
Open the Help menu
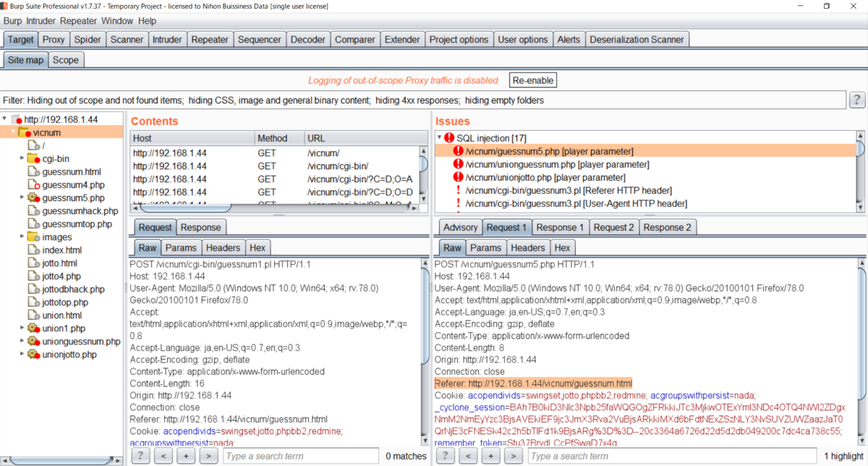(x=147, y=21)
